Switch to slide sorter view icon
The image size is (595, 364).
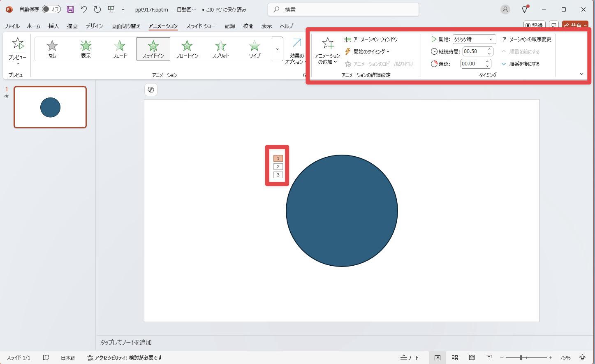click(455, 358)
